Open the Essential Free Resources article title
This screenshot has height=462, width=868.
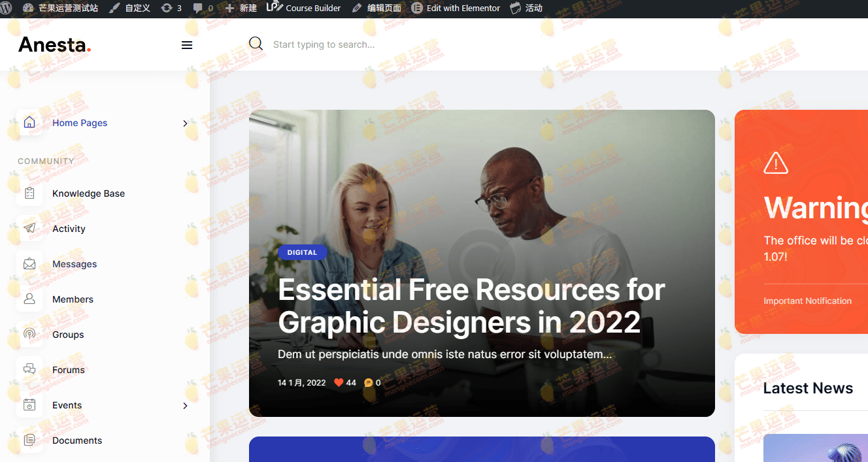[x=471, y=306]
